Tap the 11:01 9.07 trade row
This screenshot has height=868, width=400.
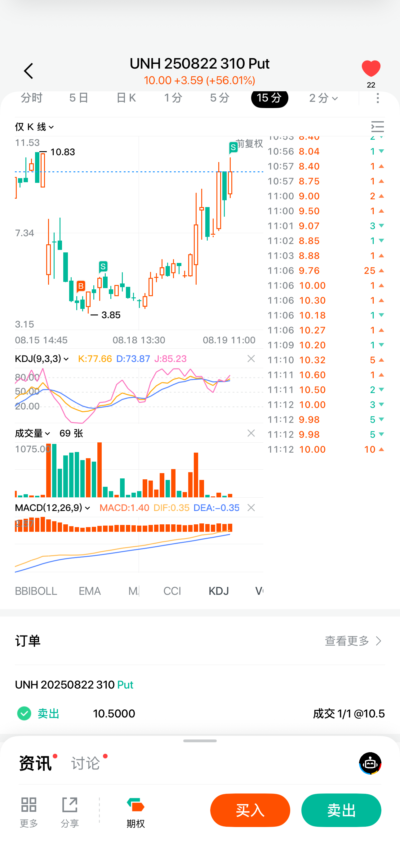coord(326,226)
